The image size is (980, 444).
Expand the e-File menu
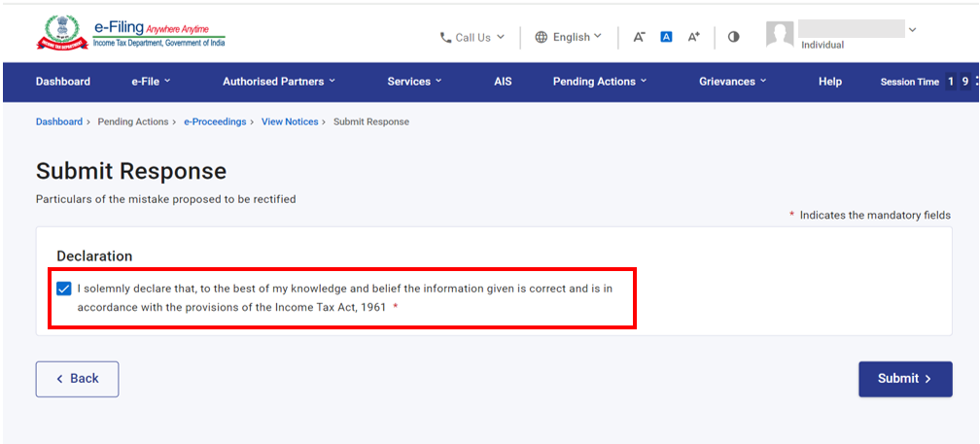(151, 82)
